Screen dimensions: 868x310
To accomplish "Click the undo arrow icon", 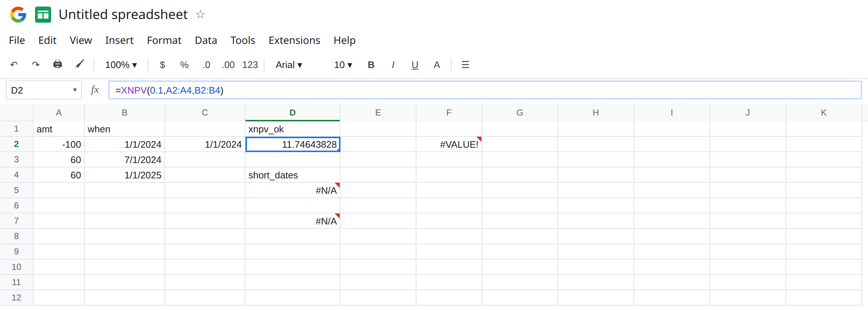I will click(x=14, y=65).
